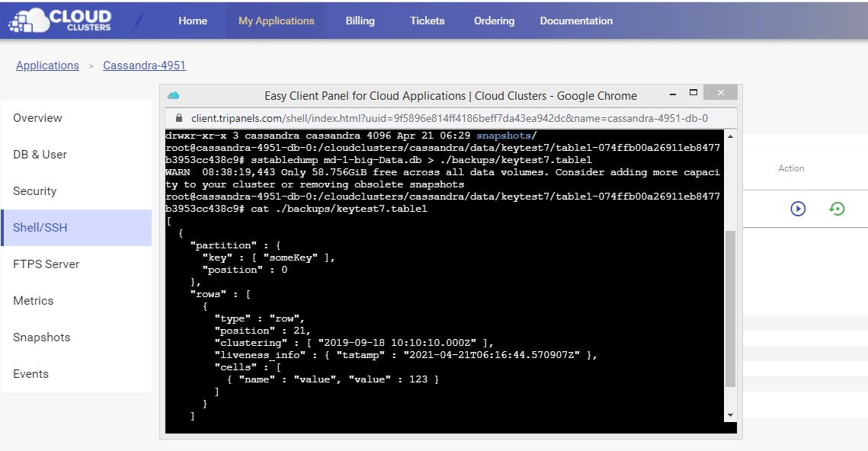The image size is (868, 451).
Task: Open Overview in the sidebar
Action: point(76,118)
